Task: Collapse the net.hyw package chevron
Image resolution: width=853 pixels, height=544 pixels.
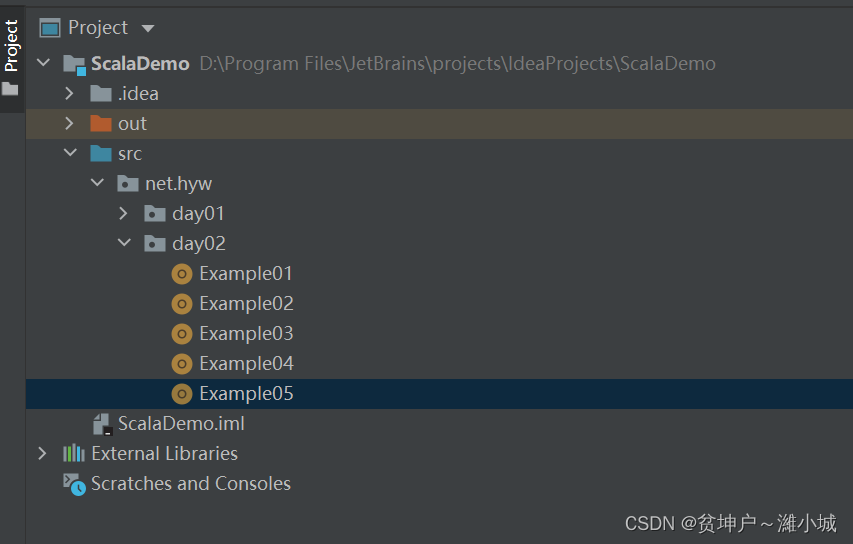Action: tap(97, 184)
